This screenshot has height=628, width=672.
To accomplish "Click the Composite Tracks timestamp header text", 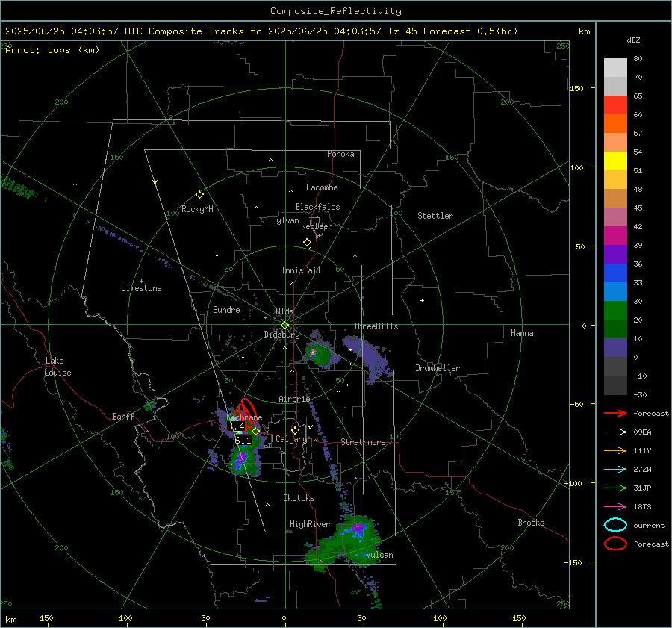I will pos(261,31).
